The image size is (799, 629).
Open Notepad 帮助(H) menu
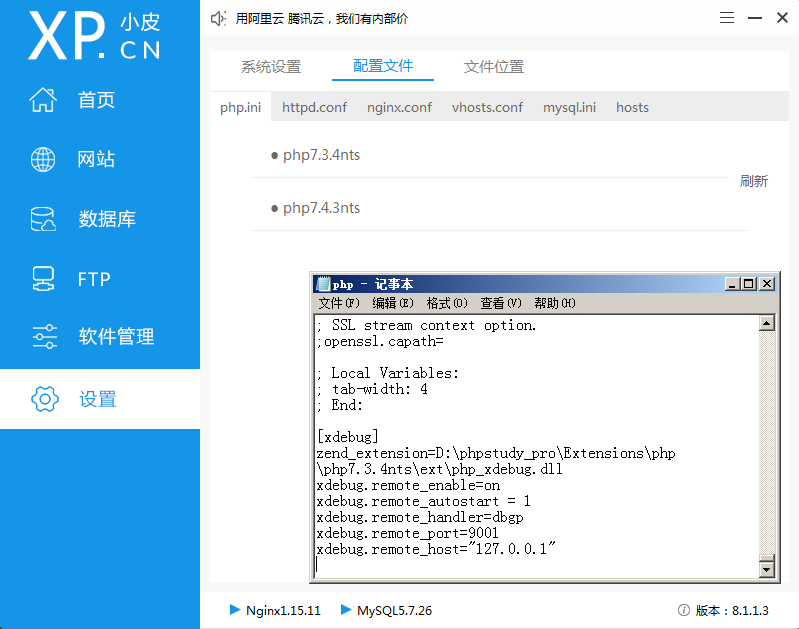[555, 303]
